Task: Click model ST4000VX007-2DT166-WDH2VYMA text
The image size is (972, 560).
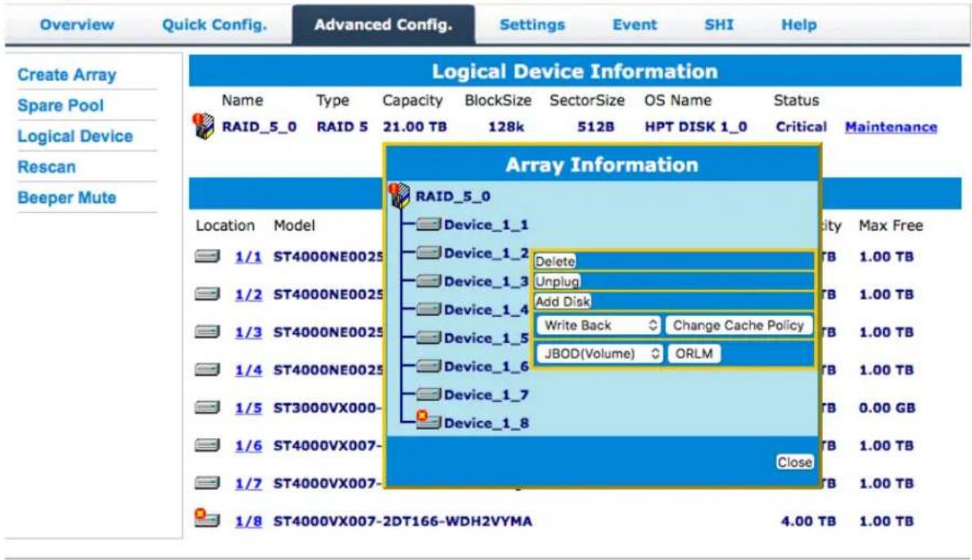Action: pos(403,521)
